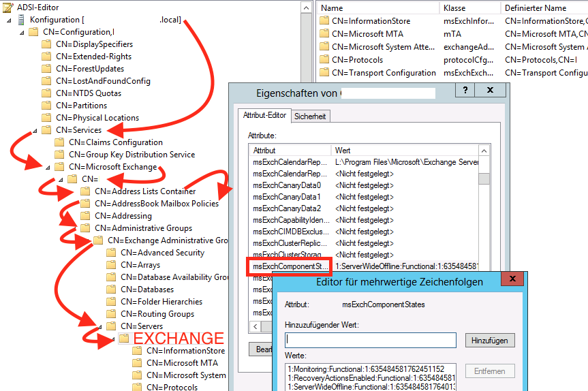Click the Hinzufügen button
Viewport: 588px width, 391px height.
[x=490, y=341]
